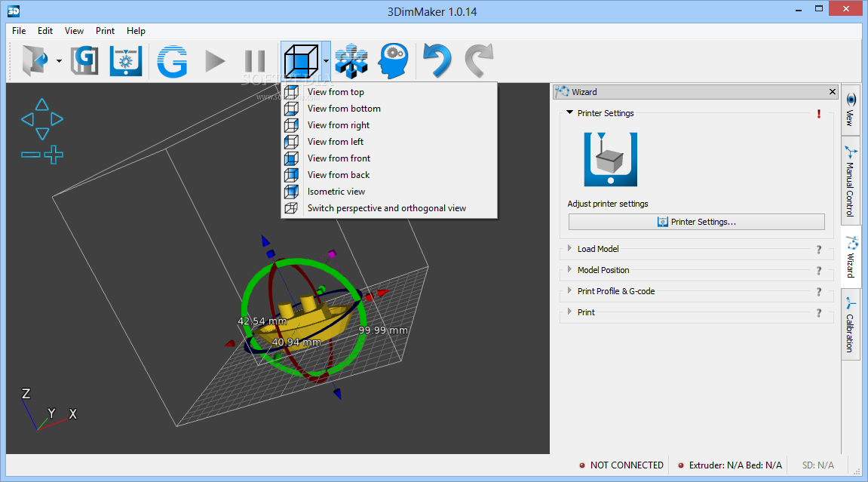
Task: Click the Printer Settings... button
Action: click(x=696, y=222)
